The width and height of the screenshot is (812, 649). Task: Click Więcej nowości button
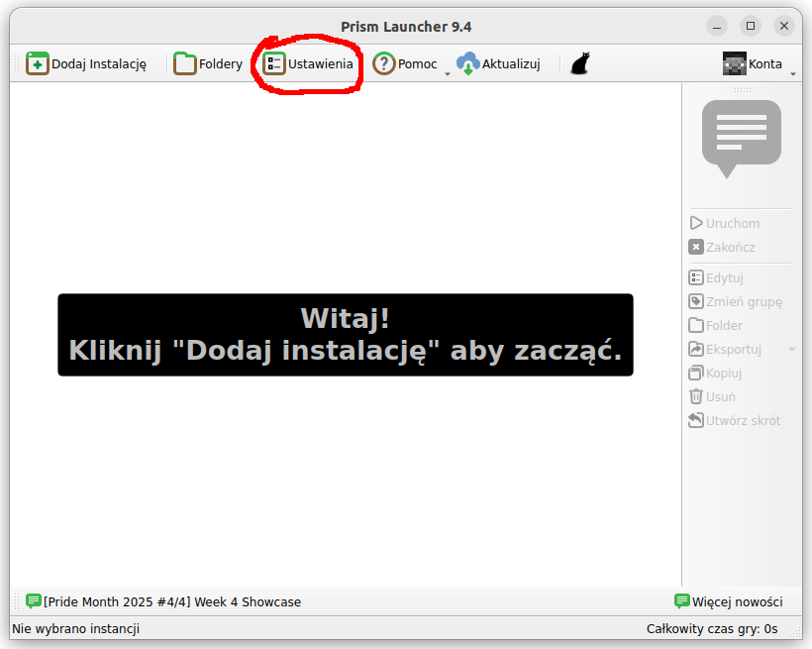click(729, 601)
